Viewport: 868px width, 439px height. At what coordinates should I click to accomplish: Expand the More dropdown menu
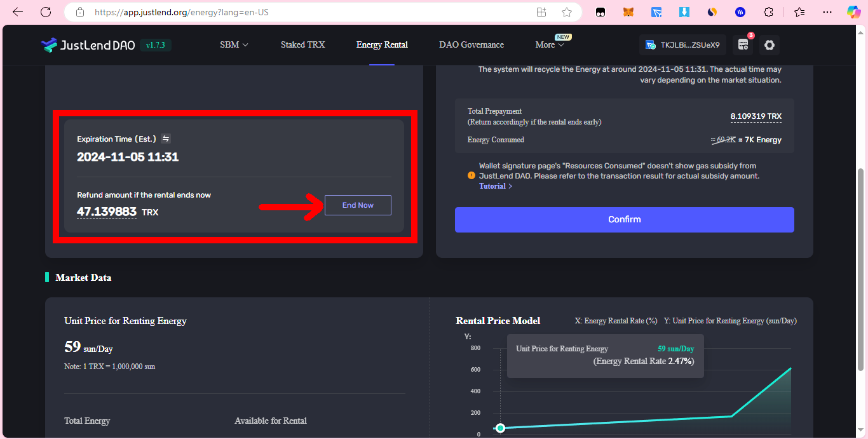tap(550, 44)
